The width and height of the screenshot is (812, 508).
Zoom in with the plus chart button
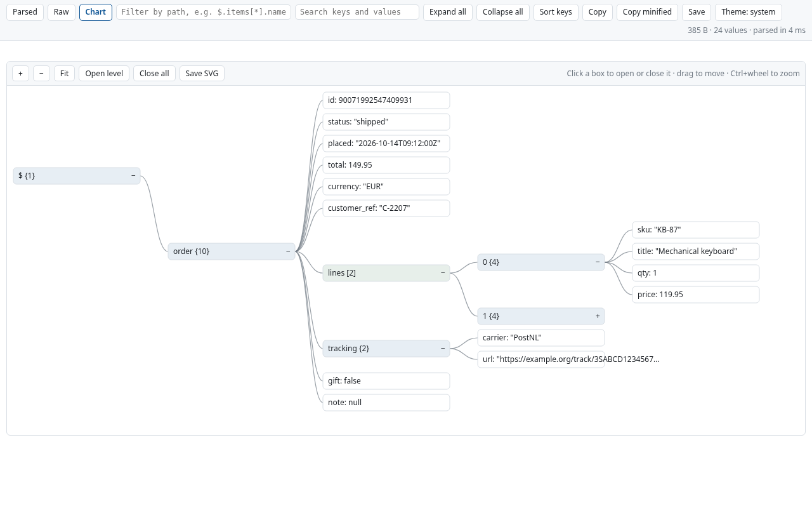(x=20, y=74)
